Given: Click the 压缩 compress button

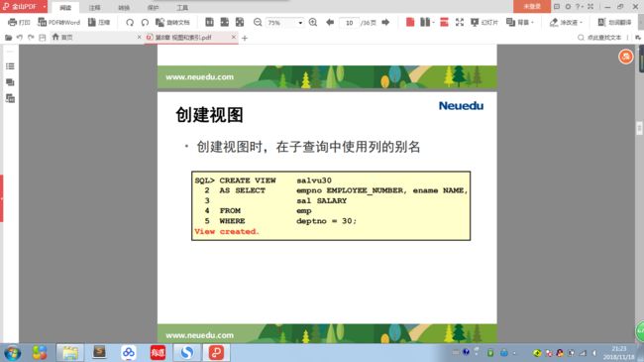Looking at the screenshot, I should (x=99, y=22).
